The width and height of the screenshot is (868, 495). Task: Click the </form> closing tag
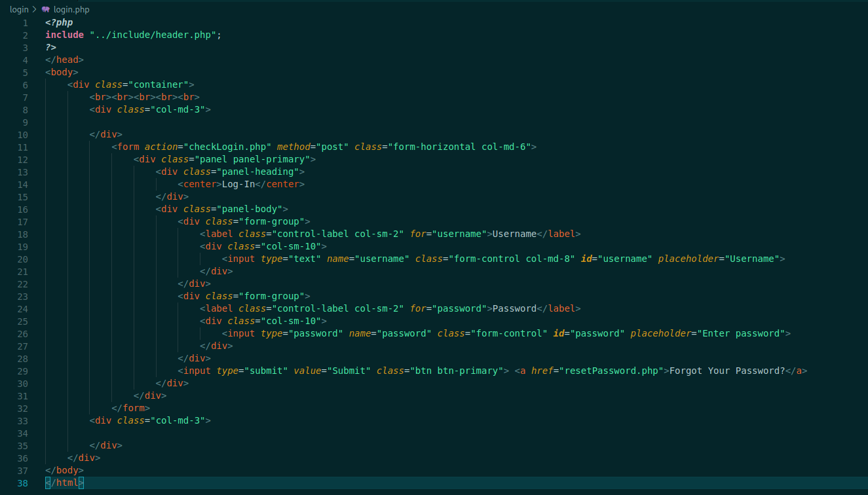click(131, 408)
